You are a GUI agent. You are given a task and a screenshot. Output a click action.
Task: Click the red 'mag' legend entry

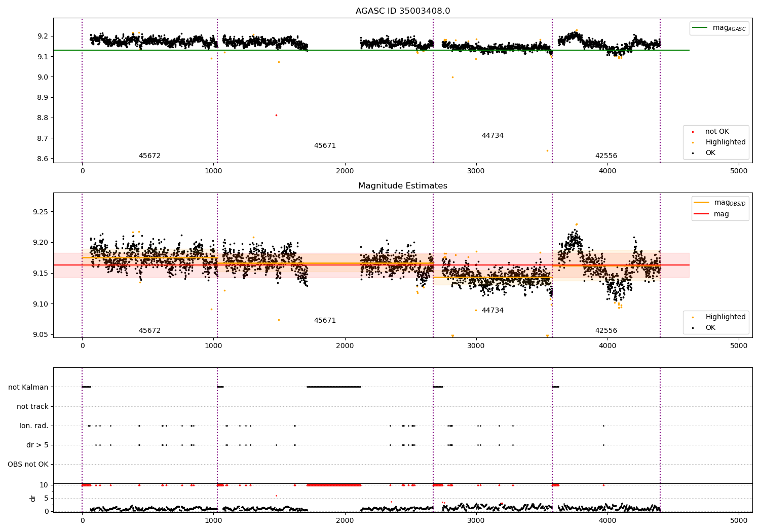pyautogui.click(x=711, y=214)
